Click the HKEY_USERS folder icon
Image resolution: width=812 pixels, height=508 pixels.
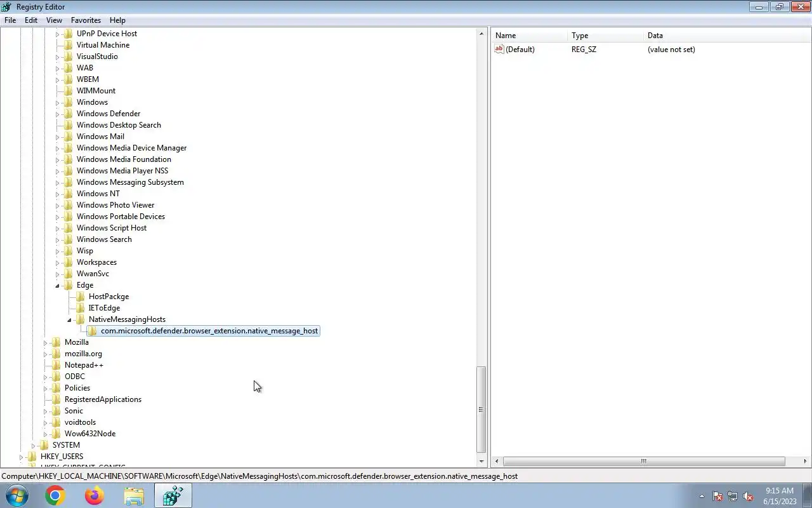[x=32, y=457]
